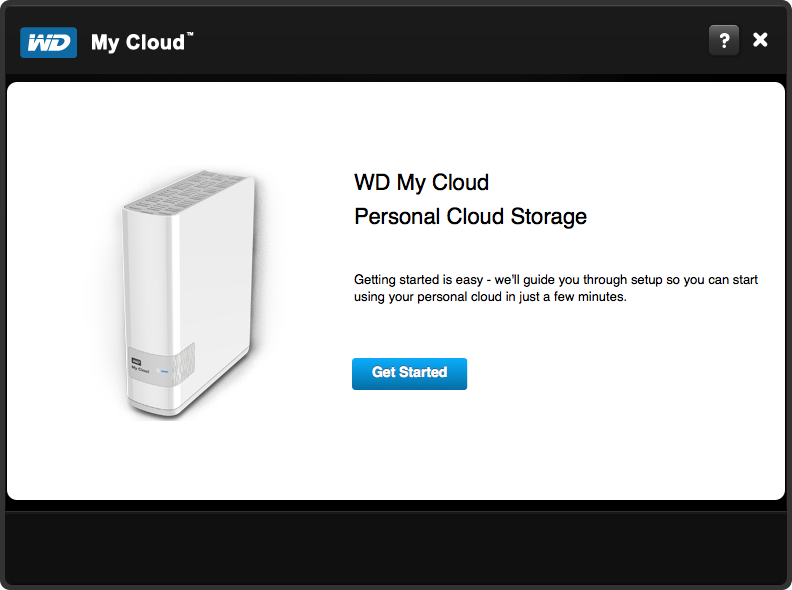The width and height of the screenshot is (792, 590).
Task: Click the text line about personal cloud minutes
Action: [x=490, y=297]
